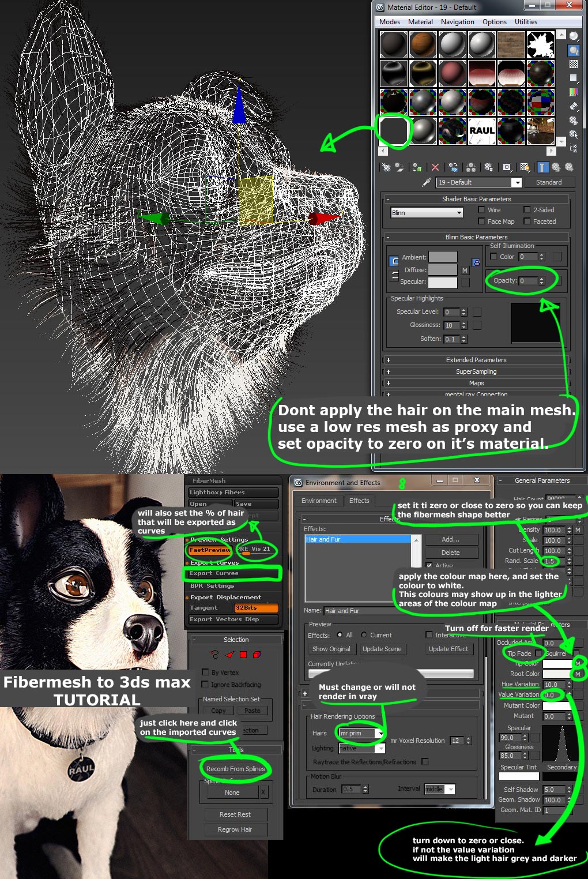Click Put Material to Scene icon

click(399, 167)
